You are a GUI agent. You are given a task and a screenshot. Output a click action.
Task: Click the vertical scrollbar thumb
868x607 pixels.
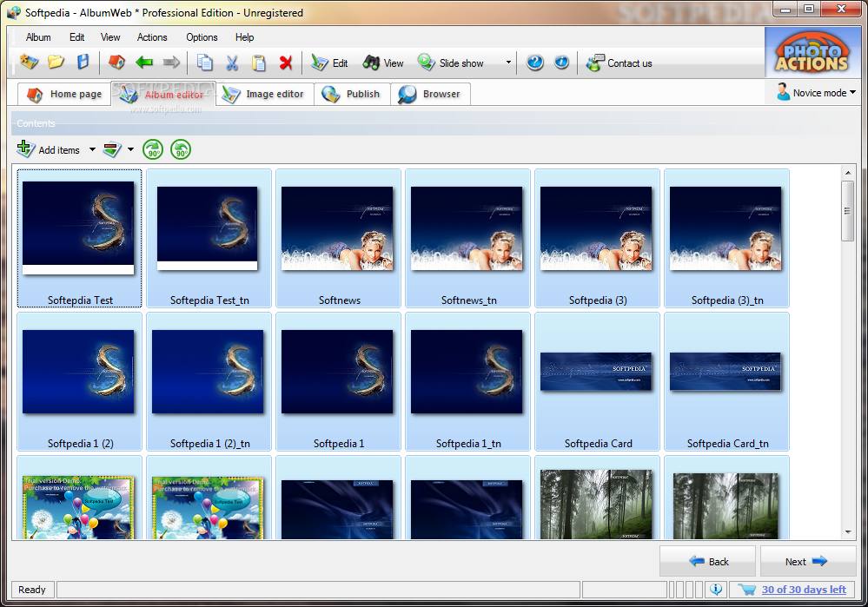click(x=847, y=211)
